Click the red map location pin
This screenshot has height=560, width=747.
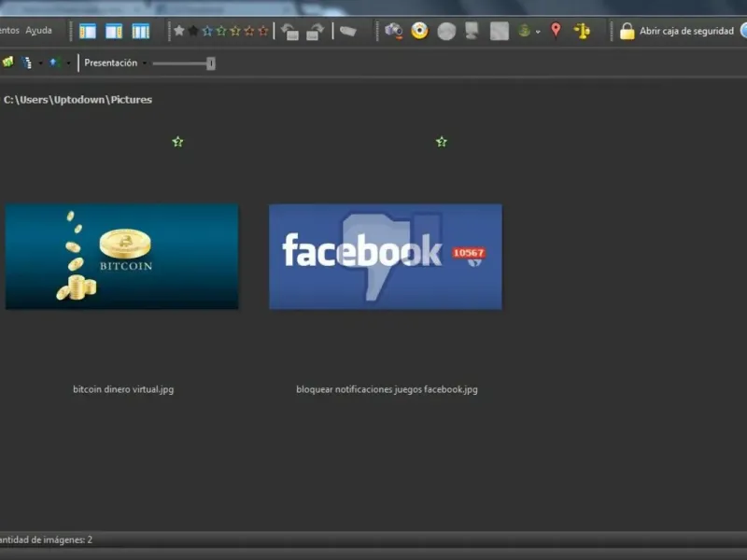click(x=556, y=31)
